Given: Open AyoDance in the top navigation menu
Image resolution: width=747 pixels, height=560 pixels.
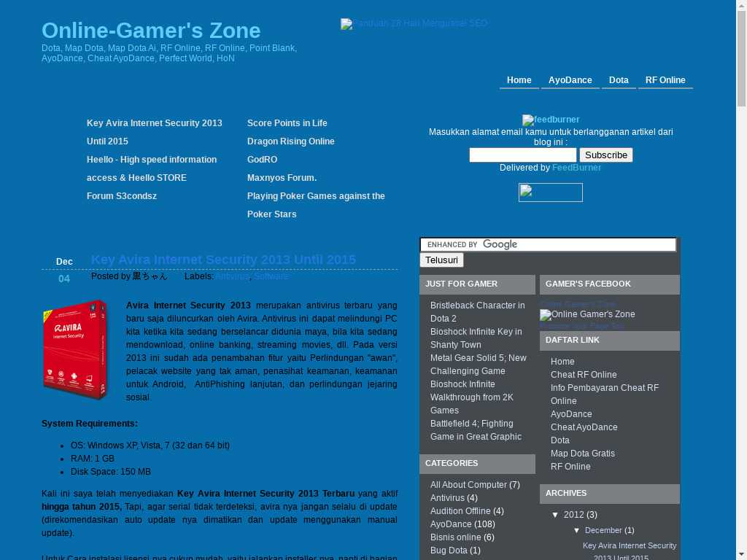Looking at the screenshot, I should (x=570, y=80).
